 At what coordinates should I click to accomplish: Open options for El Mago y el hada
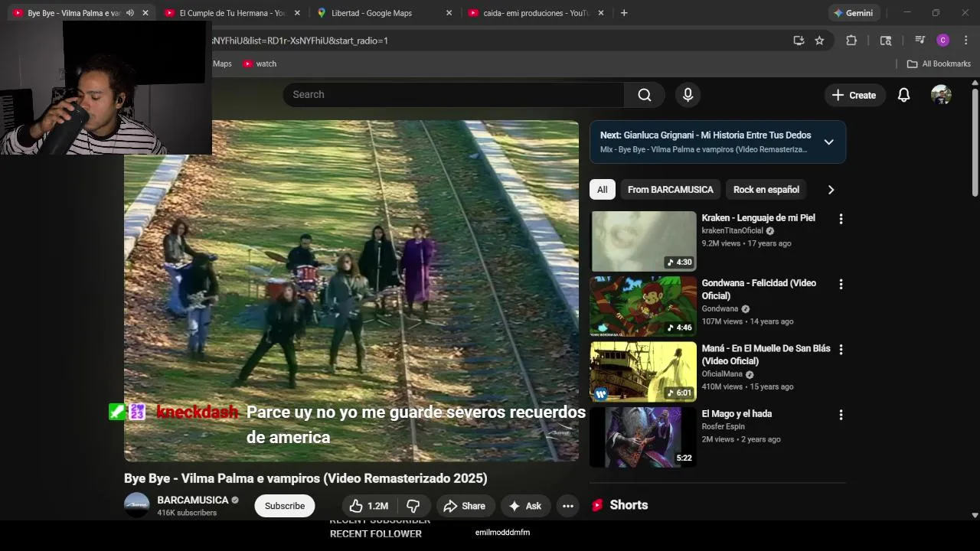pyautogui.click(x=841, y=415)
